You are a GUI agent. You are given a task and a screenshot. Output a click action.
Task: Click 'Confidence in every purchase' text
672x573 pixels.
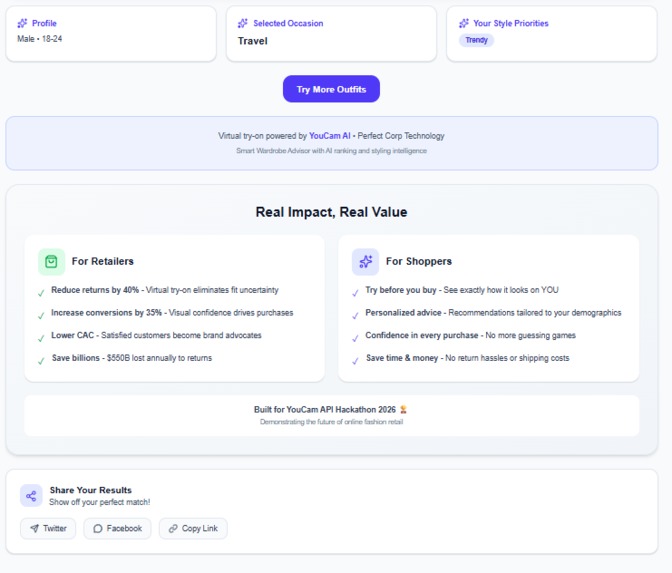(x=422, y=335)
